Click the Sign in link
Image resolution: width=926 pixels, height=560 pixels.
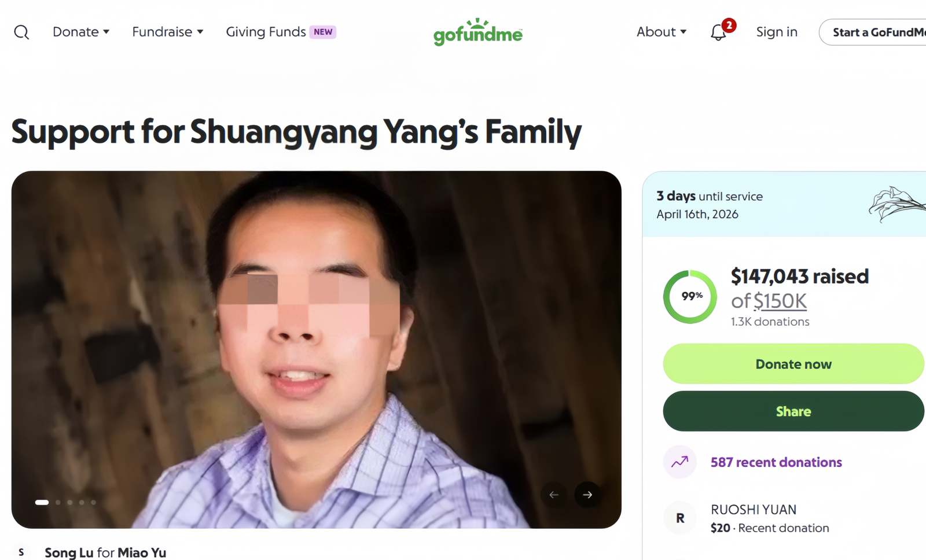click(x=777, y=32)
